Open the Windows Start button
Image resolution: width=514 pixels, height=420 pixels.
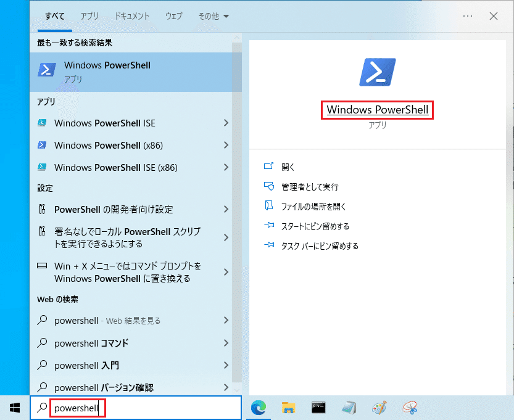click(x=15, y=408)
